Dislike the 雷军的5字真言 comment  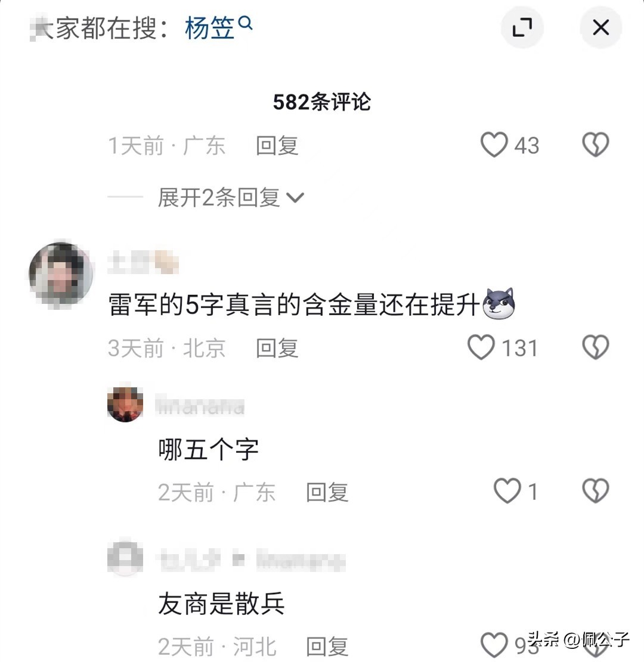pyautogui.click(x=595, y=348)
